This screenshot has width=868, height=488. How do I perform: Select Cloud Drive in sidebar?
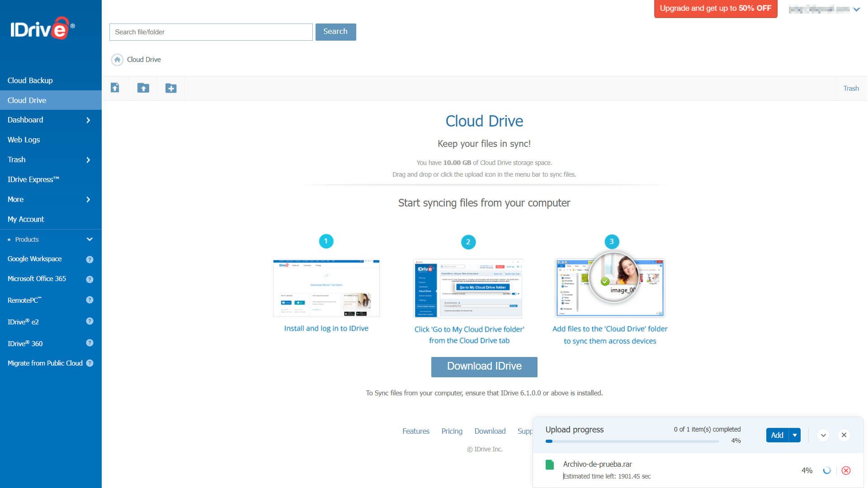[x=51, y=100]
